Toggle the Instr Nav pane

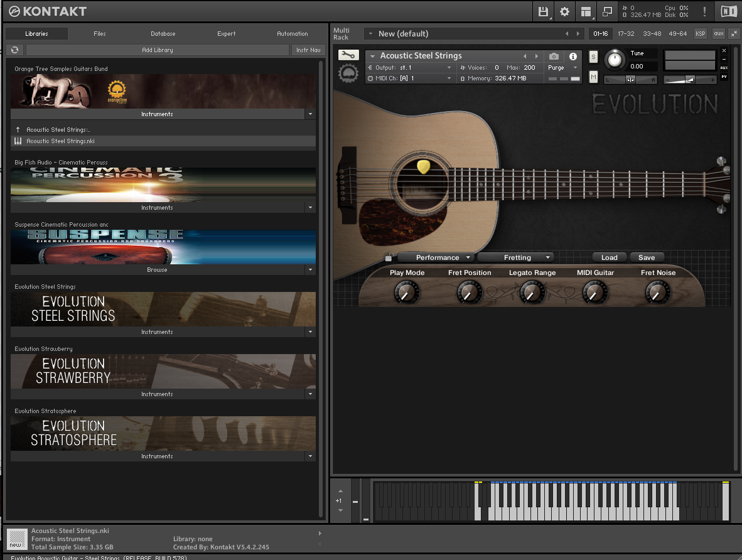coord(308,50)
